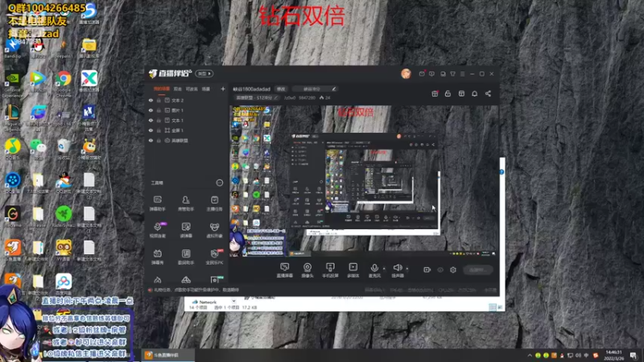Open settings gear in bottom bar
644x362 pixels.
point(453,269)
